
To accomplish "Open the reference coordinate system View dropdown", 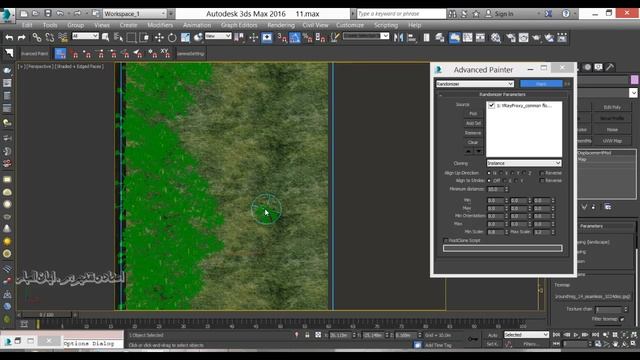I will (218, 36).
